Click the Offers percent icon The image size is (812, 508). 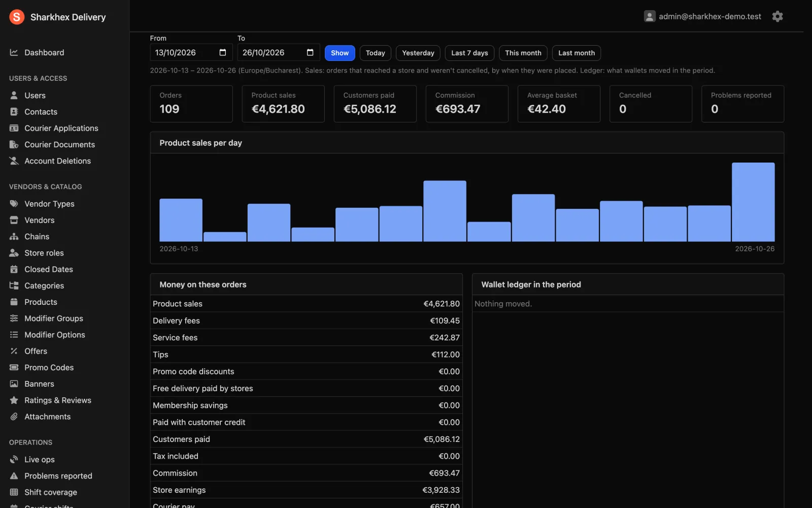[14, 351]
